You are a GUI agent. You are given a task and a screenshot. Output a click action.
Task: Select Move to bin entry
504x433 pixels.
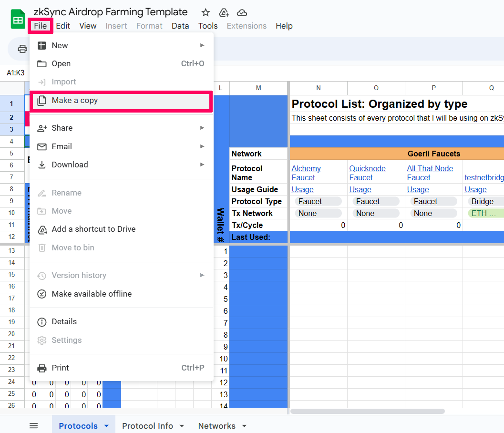[122, 247]
